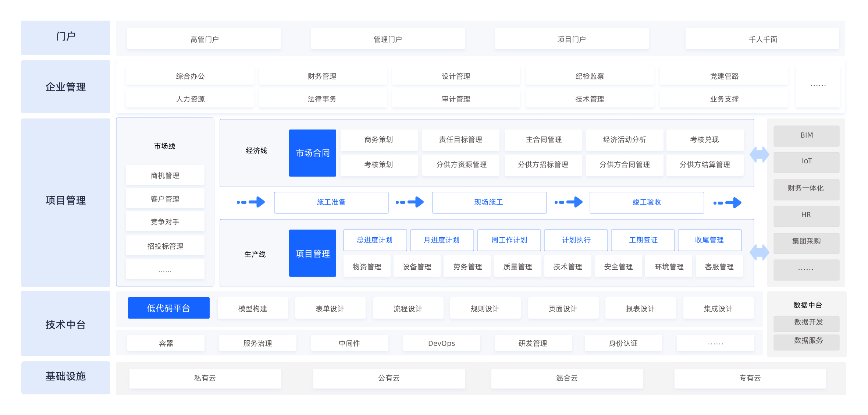Screen dimensions: 868x415
Task: Select the 企业管理 category label
Action: (66, 87)
